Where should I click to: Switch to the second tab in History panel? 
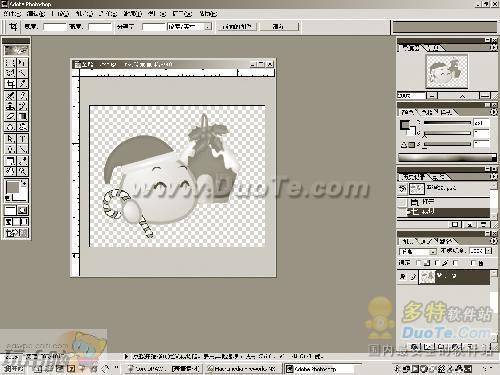pyautogui.click(x=438, y=177)
